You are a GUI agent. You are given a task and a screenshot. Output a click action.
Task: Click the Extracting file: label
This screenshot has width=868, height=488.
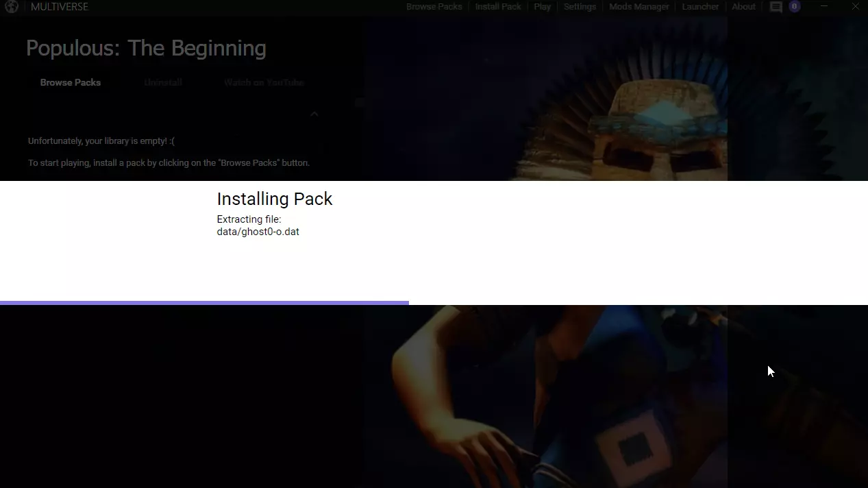tap(249, 219)
